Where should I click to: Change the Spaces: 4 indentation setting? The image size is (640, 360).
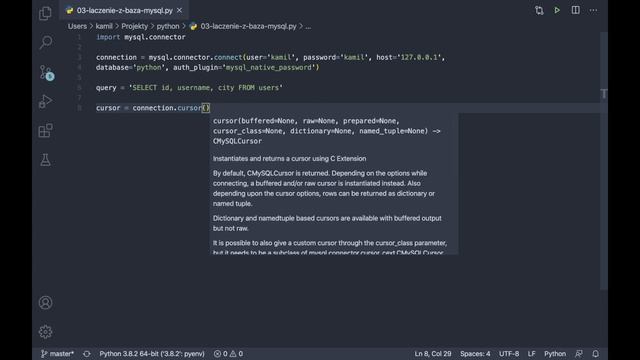[x=475, y=353]
